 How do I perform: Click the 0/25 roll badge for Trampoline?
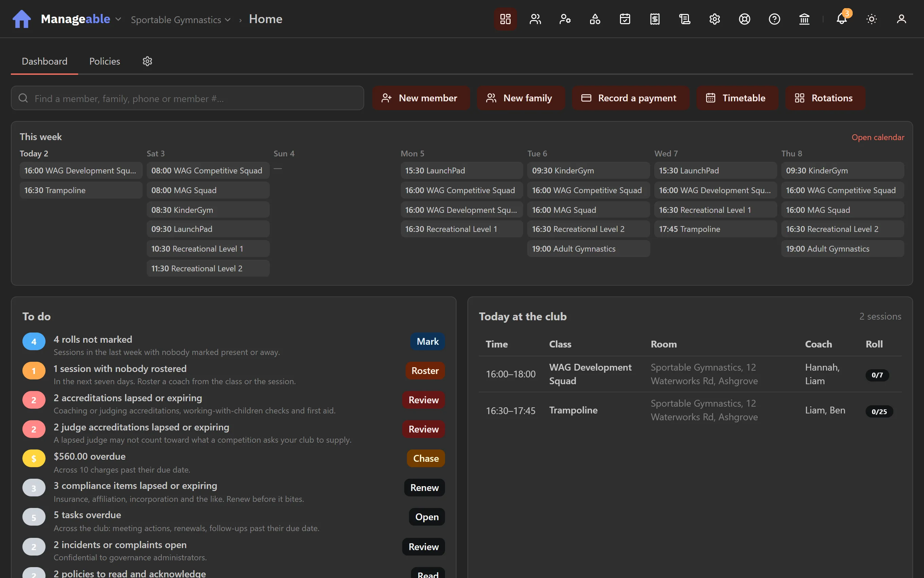(x=879, y=412)
